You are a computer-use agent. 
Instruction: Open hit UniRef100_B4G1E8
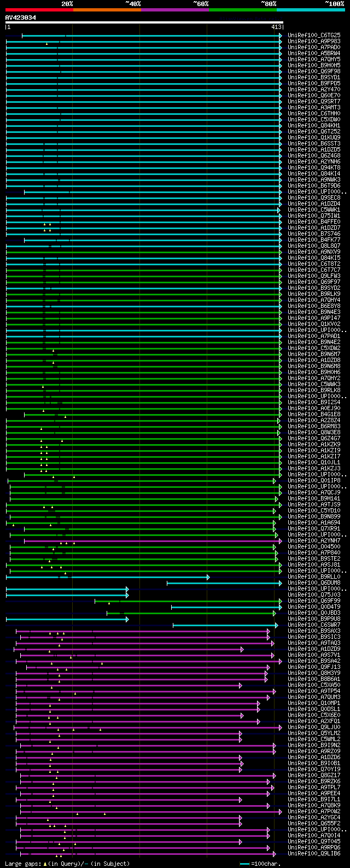click(x=314, y=414)
